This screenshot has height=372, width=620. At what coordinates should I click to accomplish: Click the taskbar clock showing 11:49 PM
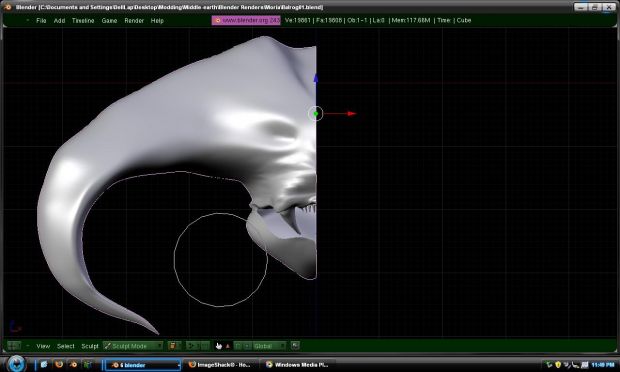(x=603, y=364)
